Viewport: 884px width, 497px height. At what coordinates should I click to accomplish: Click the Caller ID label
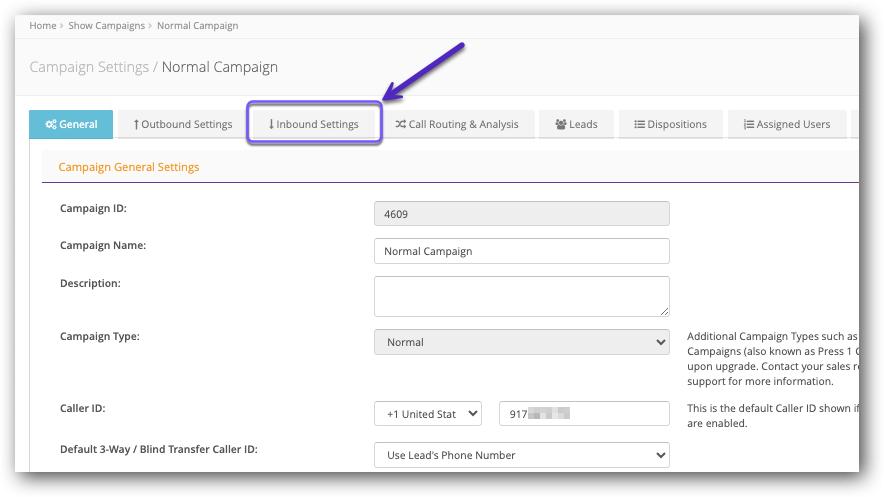click(x=83, y=408)
